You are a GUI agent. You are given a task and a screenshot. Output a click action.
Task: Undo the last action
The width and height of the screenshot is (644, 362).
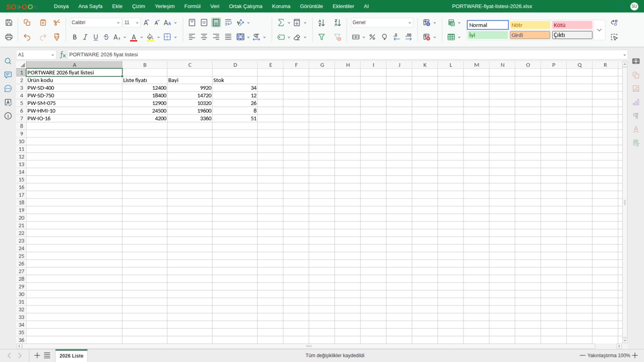[27, 37]
